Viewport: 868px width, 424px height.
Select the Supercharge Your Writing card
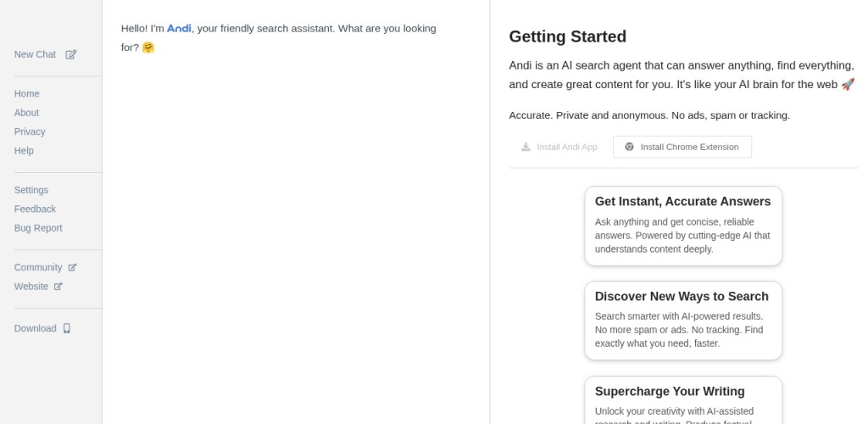tap(682, 400)
